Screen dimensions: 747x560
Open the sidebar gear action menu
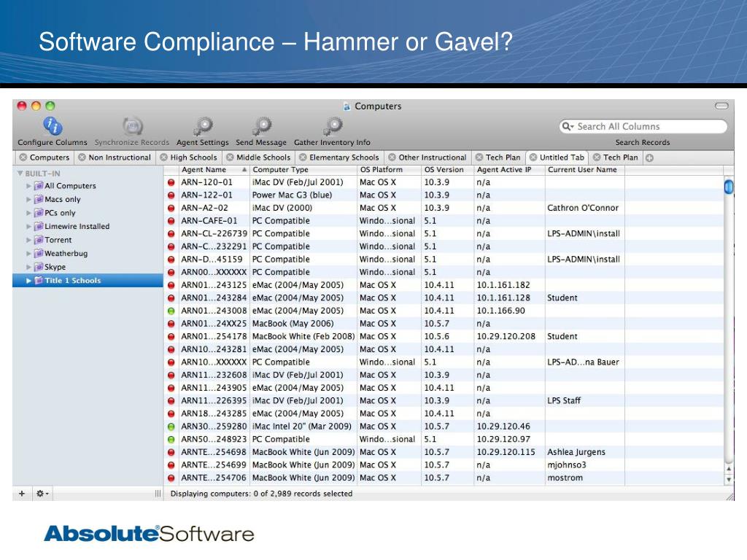click(42, 494)
